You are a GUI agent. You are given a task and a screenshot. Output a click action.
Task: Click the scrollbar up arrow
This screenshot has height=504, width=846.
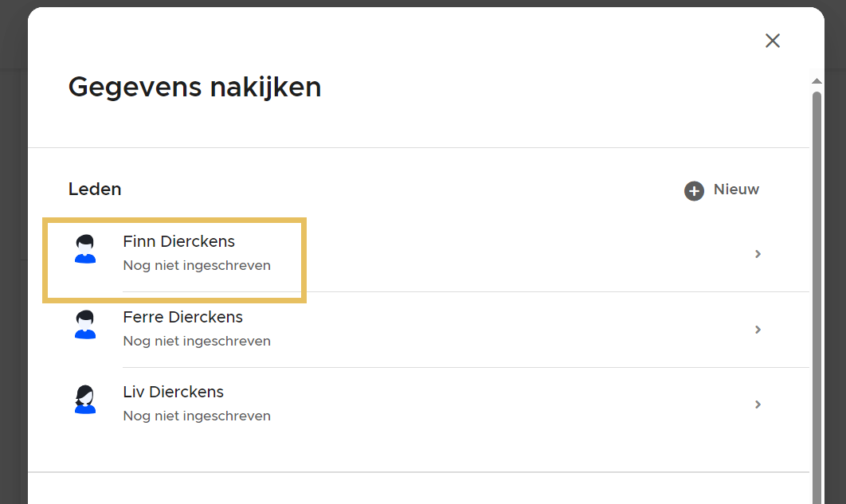click(x=816, y=81)
